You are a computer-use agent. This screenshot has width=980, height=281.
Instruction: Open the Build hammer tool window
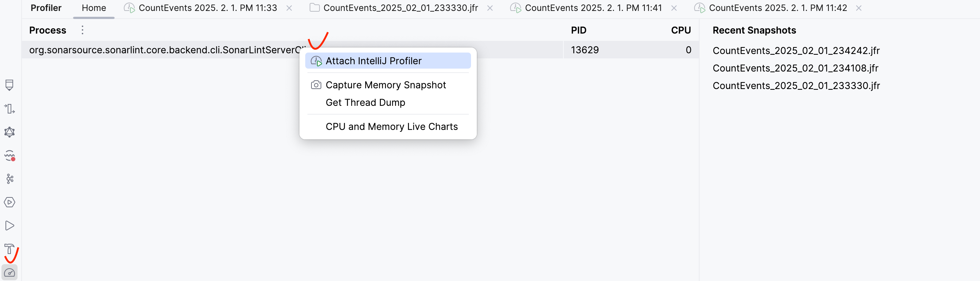point(9,249)
